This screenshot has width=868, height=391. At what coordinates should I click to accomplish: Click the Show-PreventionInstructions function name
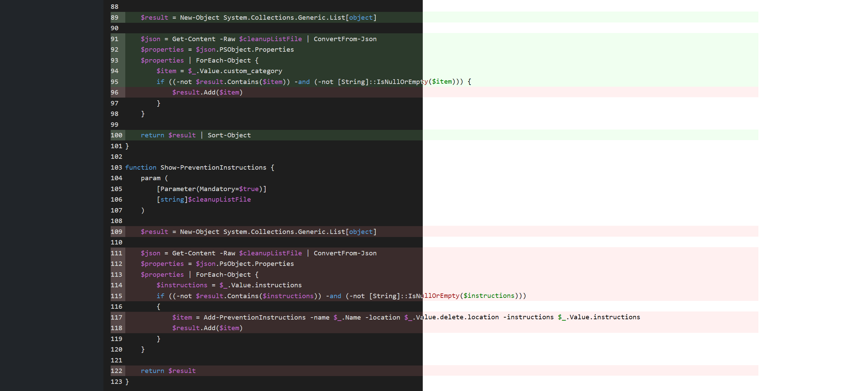[x=213, y=167]
